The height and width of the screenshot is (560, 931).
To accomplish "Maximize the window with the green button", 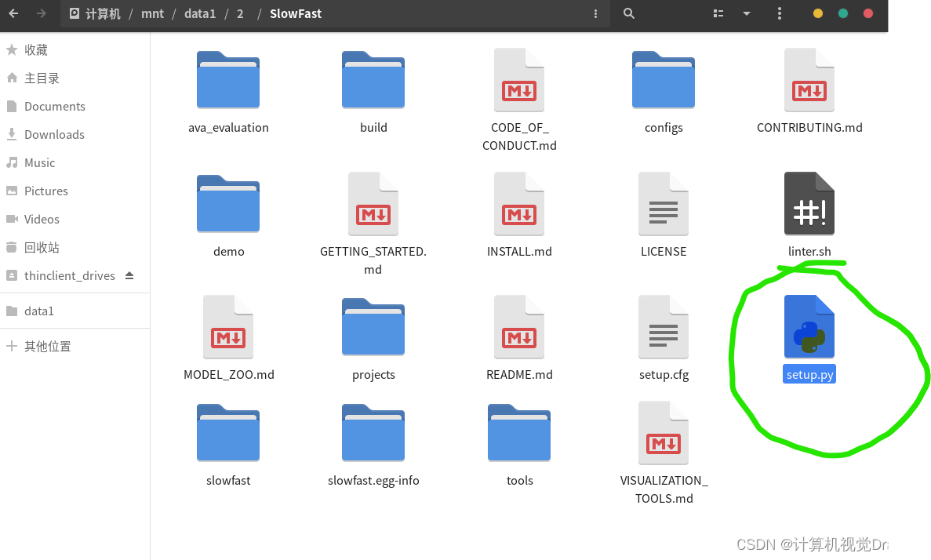I will click(x=842, y=13).
